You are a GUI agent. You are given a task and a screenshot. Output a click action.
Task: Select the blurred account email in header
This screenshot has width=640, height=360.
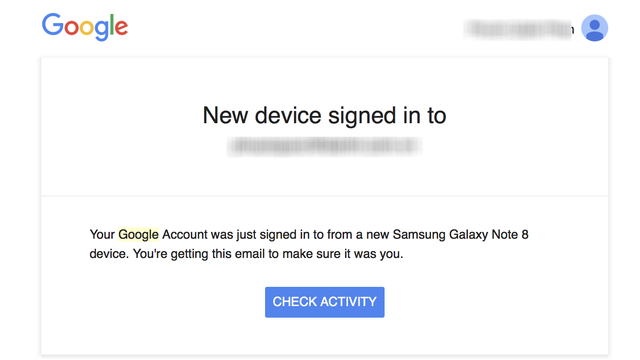coord(519,29)
